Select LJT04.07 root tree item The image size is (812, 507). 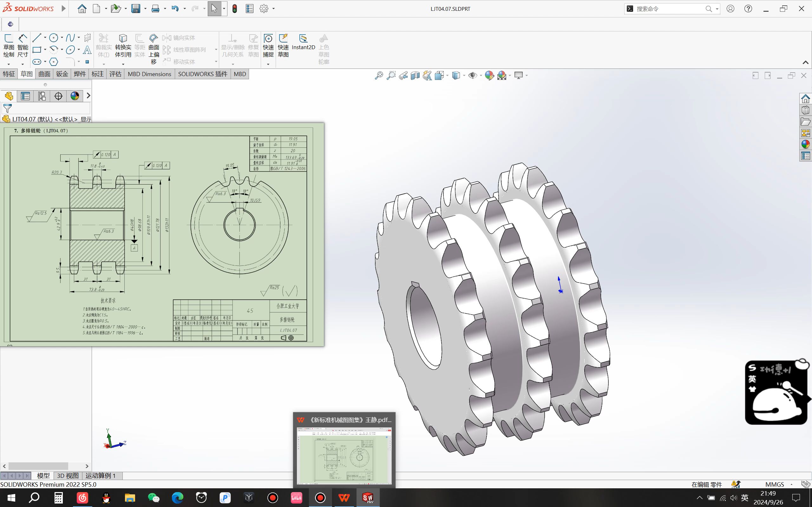click(47, 119)
